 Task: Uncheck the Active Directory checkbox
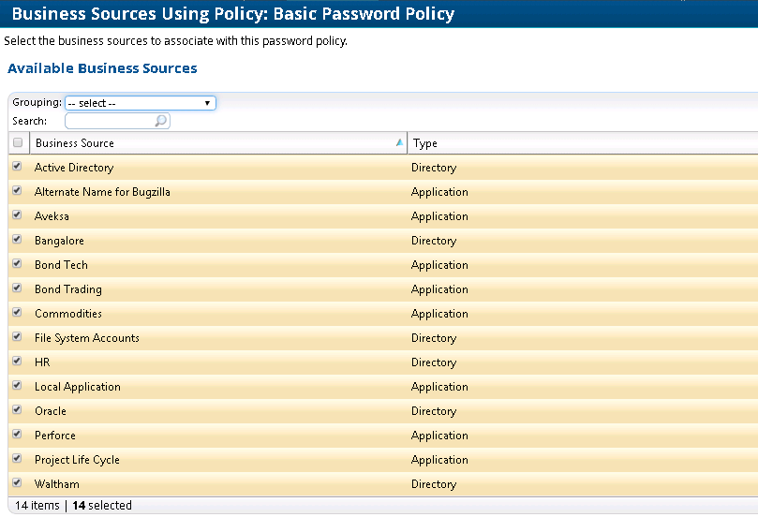point(17,167)
